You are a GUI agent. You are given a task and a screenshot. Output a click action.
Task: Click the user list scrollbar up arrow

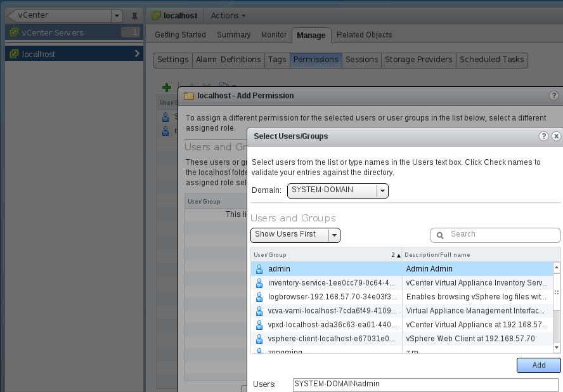[557, 267]
